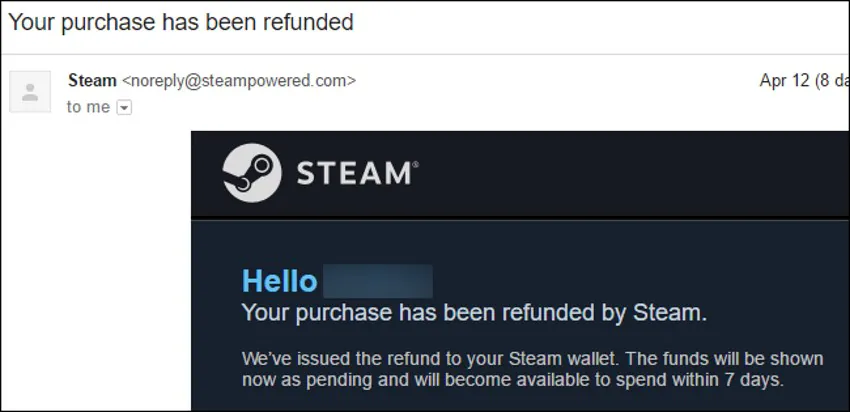Screen dimensions: 850x412
Task: Expand recipient details arrow beside "to me"
Action: click(125, 108)
